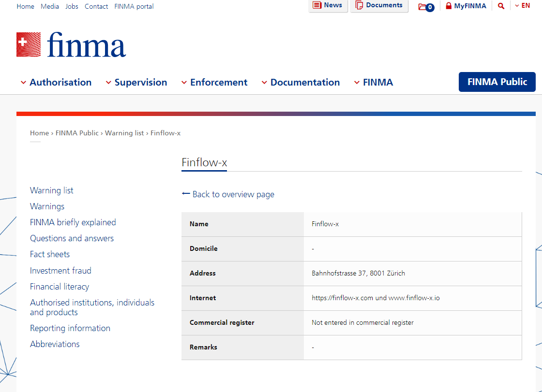The height and width of the screenshot is (392, 542).
Task: Click the Name row label
Action: [x=199, y=224]
